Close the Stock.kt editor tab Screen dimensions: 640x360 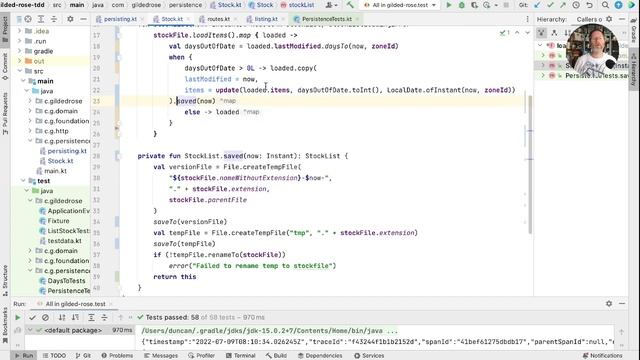pyautogui.click(x=188, y=19)
